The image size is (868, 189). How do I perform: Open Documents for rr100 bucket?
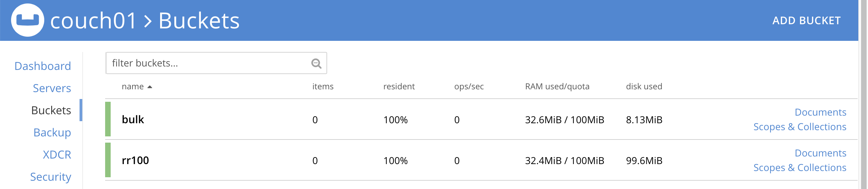coord(820,153)
